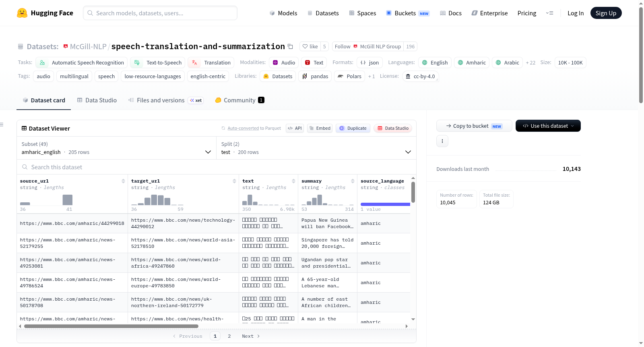The image size is (644, 347).
Task: Open the Pricing page link
Action: coord(526,13)
